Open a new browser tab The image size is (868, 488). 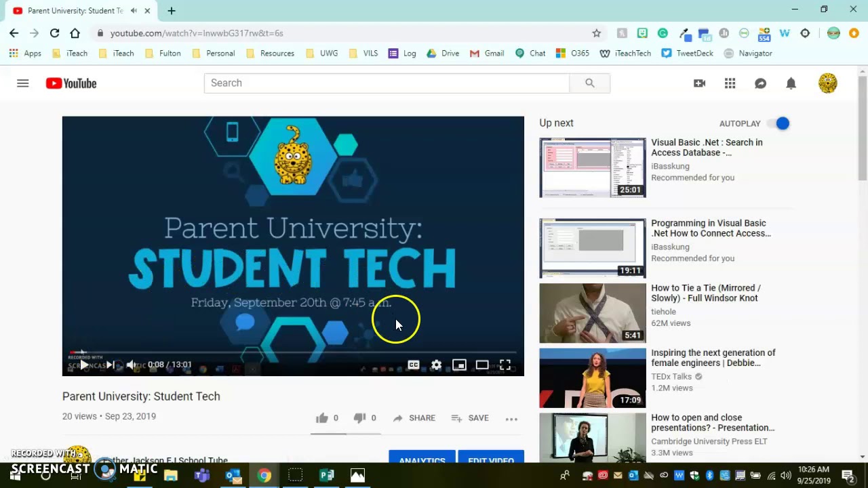pos(172,11)
